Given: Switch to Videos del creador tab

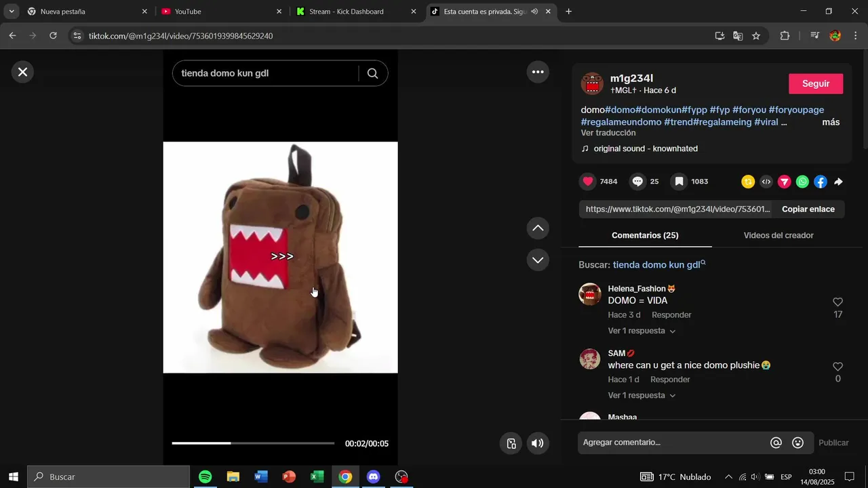Looking at the screenshot, I should pyautogui.click(x=778, y=235).
